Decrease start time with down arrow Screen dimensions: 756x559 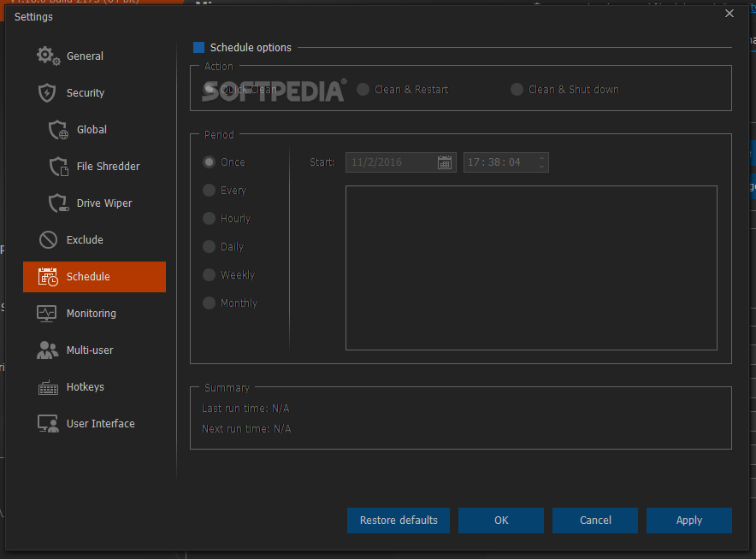[x=542, y=167]
